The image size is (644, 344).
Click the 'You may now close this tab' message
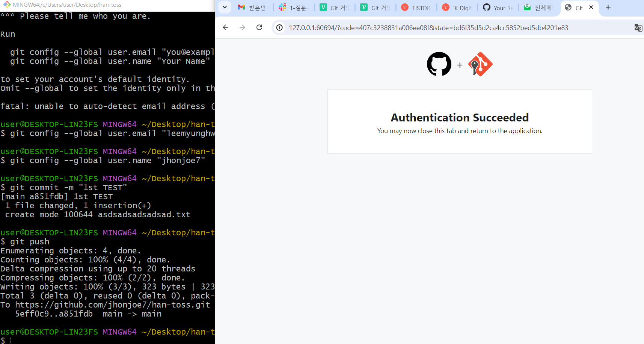pos(460,131)
